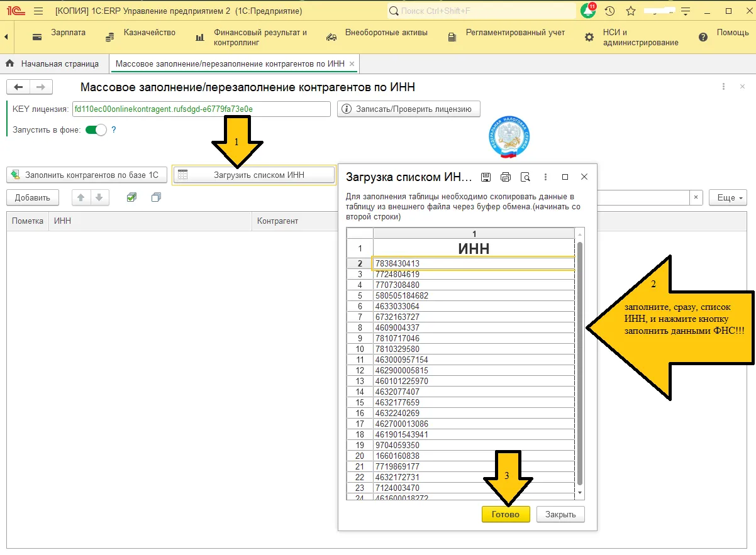756x555 pixels.
Task: Open the Еще dropdown menu
Action: coord(728,197)
